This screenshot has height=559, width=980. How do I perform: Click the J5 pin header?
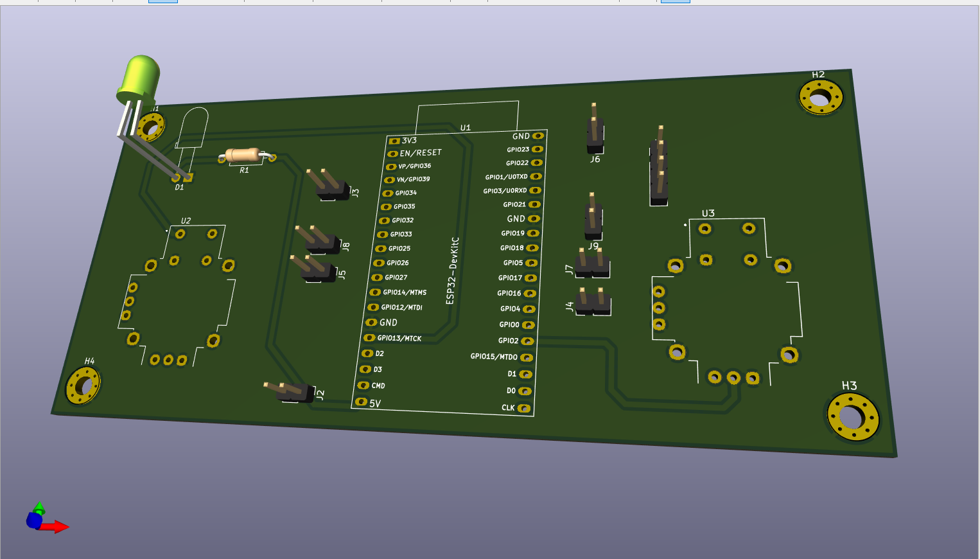pyautogui.click(x=316, y=269)
